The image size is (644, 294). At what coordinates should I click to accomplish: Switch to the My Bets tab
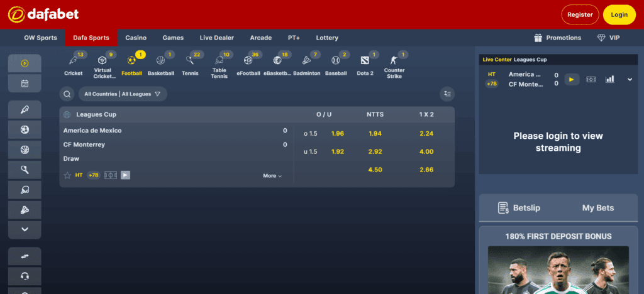pyautogui.click(x=598, y=208)
